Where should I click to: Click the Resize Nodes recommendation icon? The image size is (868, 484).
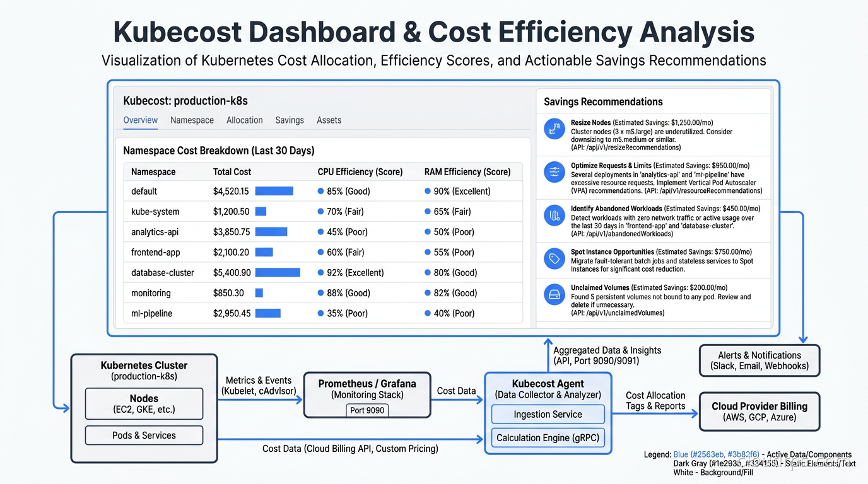(554, 129)
